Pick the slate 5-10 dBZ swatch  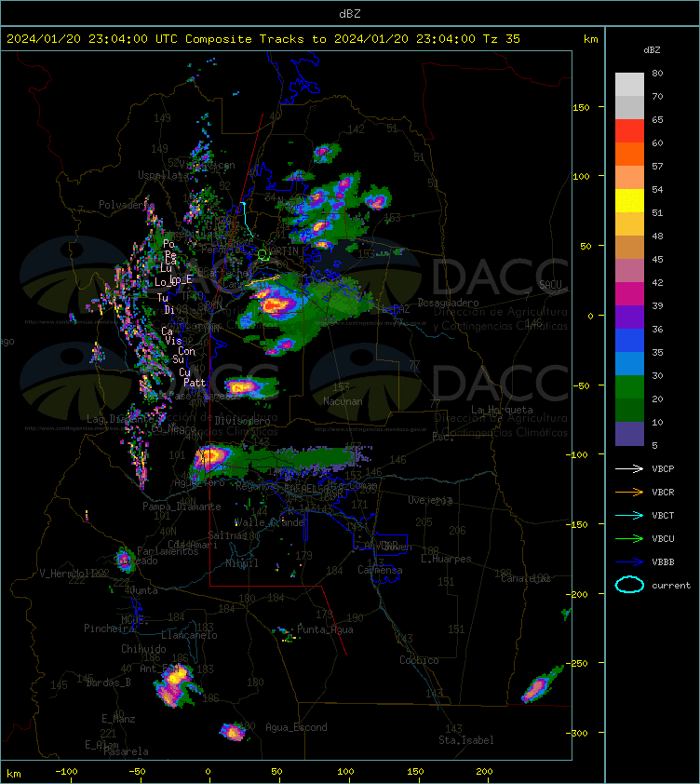[x=629, y=434]
